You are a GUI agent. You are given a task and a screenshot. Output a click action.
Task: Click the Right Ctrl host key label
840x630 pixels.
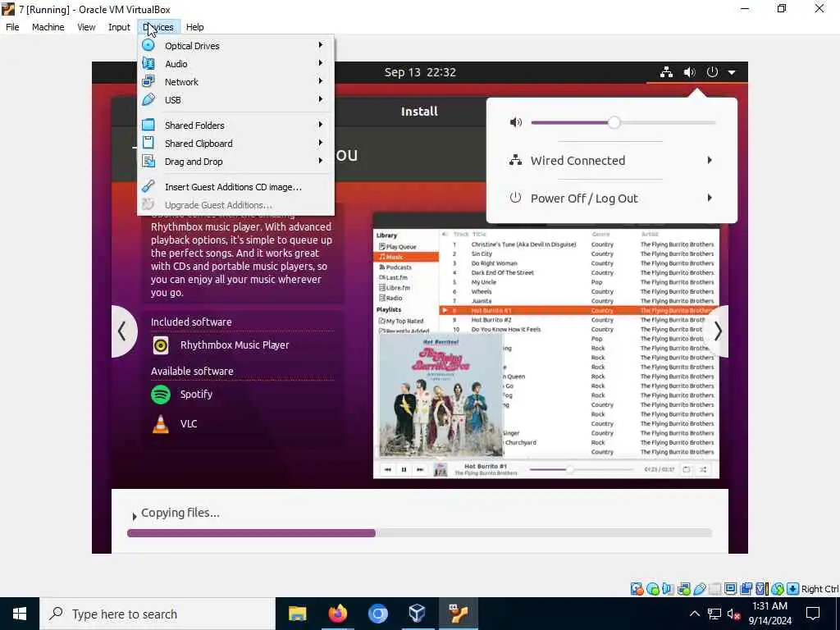pyautogui.click(x=820, y=589)
